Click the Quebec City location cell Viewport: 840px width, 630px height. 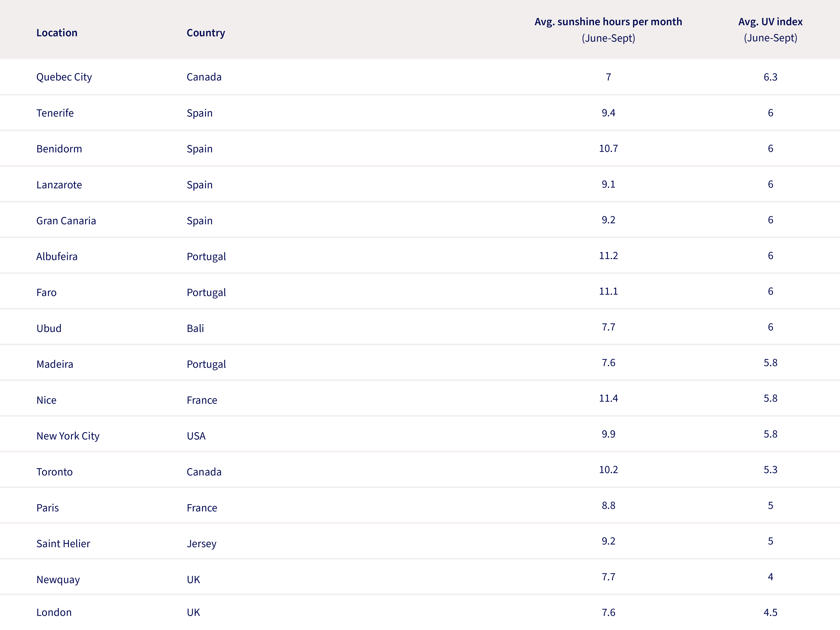click(x=64, y=77)
